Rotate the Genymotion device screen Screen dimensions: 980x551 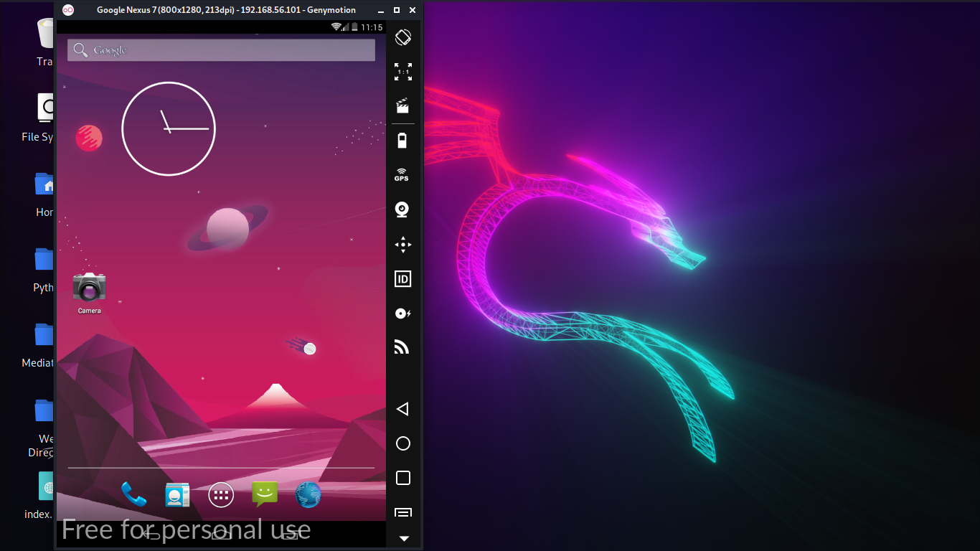point(403,37)
